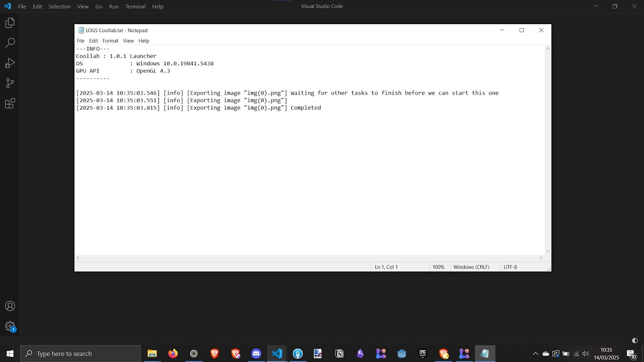Open the notification center icon
The height and width of the screenshot is (362, 644).
pos(631,353)
